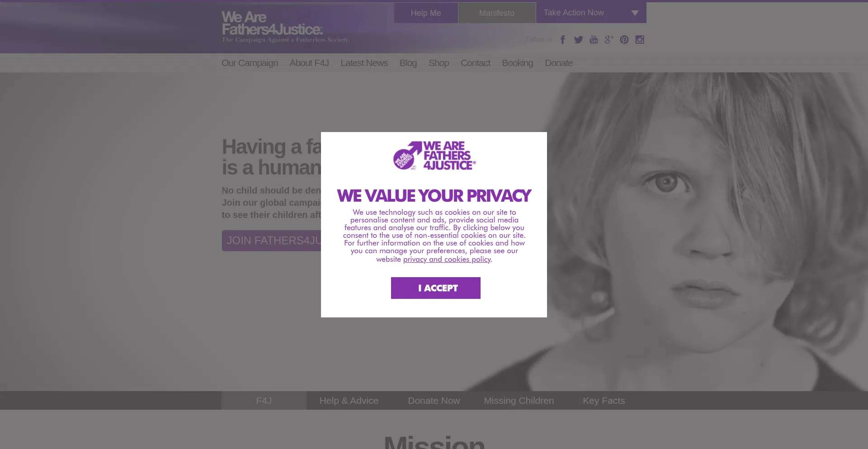Click the Donate navigation item
This screenshot has width=868, height=449.
pos(559,63)
